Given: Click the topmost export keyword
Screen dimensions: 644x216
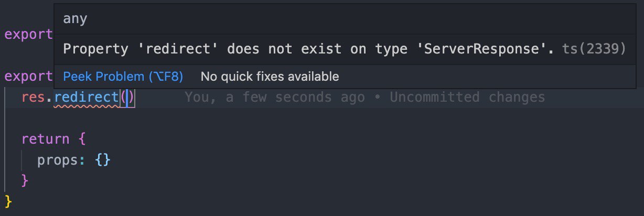Looking at the screenshot, I should pos(29,35).
